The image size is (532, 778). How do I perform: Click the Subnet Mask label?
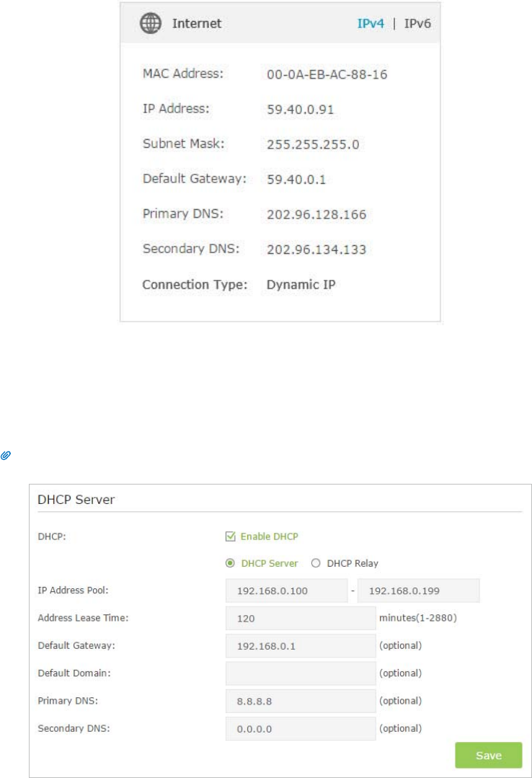183,143
